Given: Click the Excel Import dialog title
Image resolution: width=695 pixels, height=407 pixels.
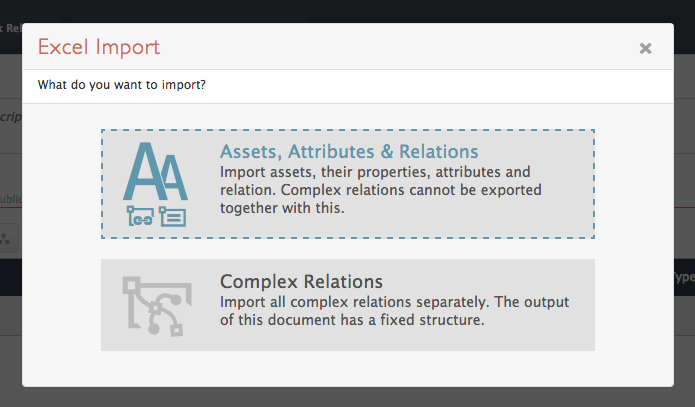Looking at the screenshot, I should (99, 47).
